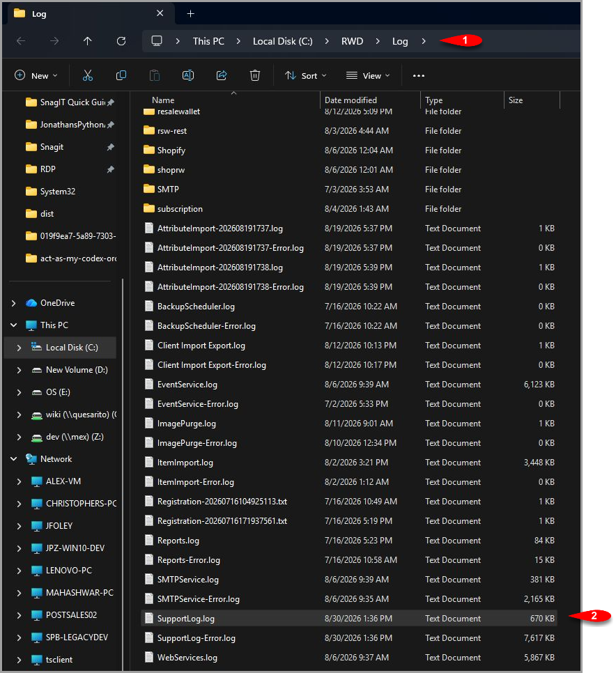Click the Share icon in toolbar
Viewport: 616px width, 673px height.
(x=222, y=75)
